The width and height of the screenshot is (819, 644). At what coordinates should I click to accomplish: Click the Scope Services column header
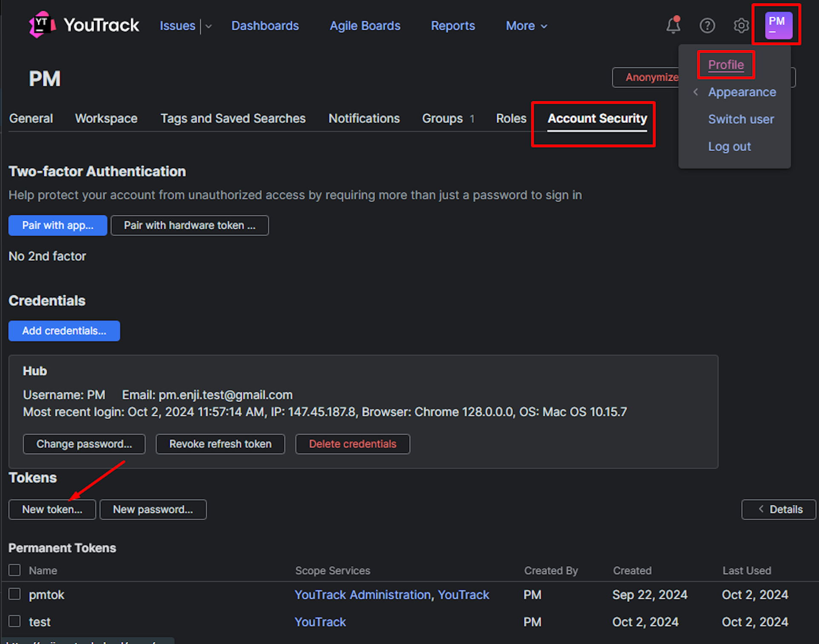click(x=332, y=570)
